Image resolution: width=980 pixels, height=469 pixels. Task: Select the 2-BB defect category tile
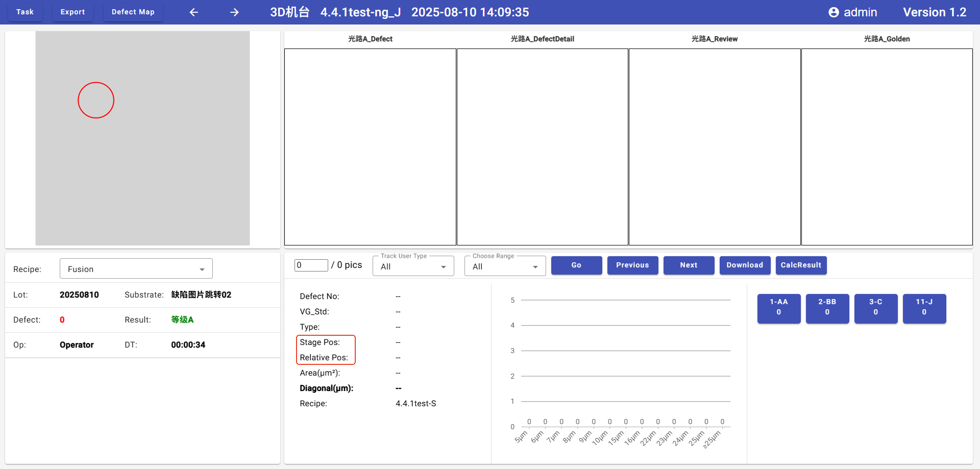(827, 308)
